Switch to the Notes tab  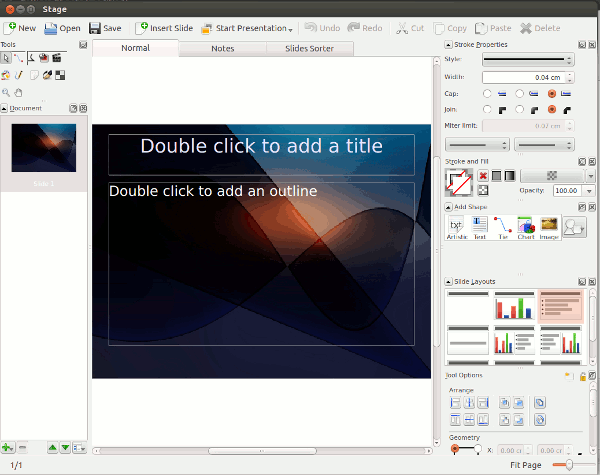(x=223, y=48)
